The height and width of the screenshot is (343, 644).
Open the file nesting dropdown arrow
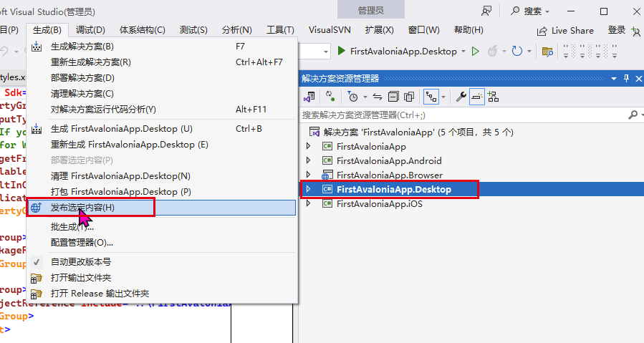tap(443, 97)
